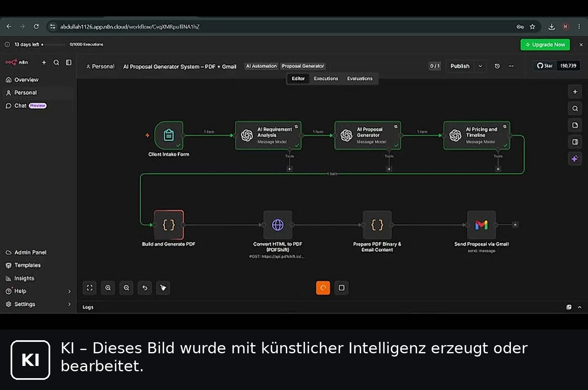Open canvas node search icon

tap(575, 109)
